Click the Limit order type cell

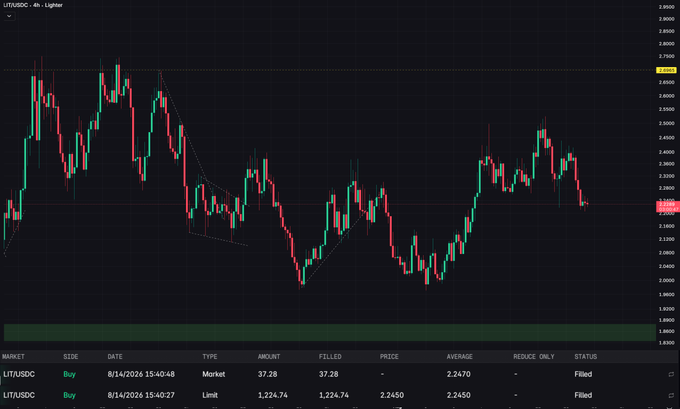[x=210, y=395]
